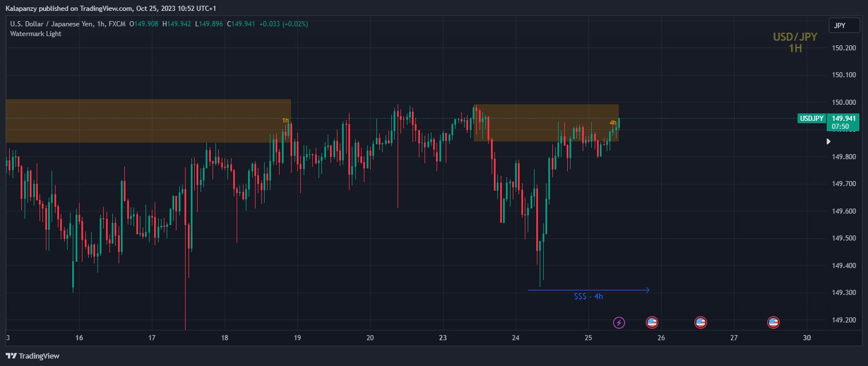Image resolution: width=868 pixels, height=366 pixels.
Task: Open the US flag event icon nearest date 26
Action: point(651,322)
